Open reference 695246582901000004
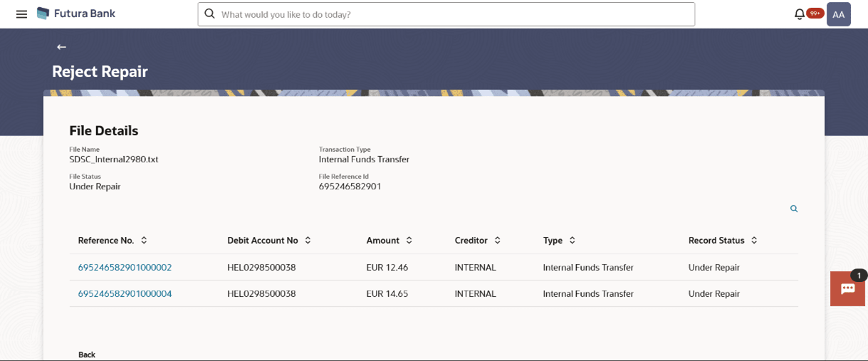This screenshot has height=361, width=868. pos(125,293)
